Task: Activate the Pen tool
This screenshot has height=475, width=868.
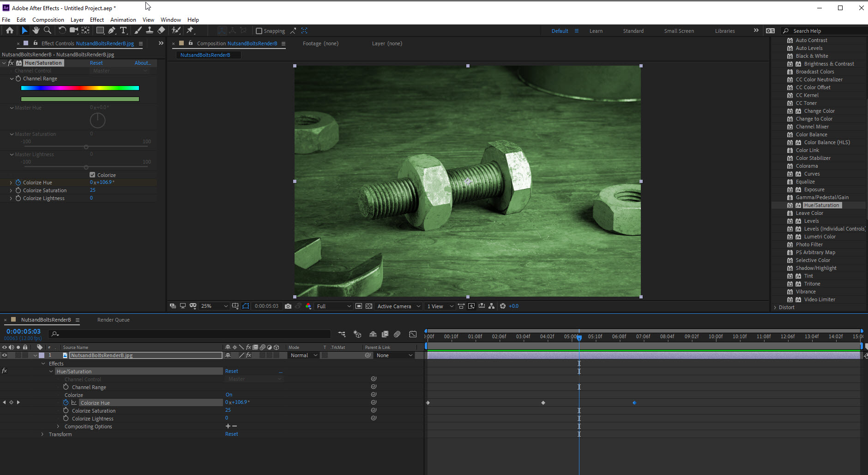Action: [112, 30]
